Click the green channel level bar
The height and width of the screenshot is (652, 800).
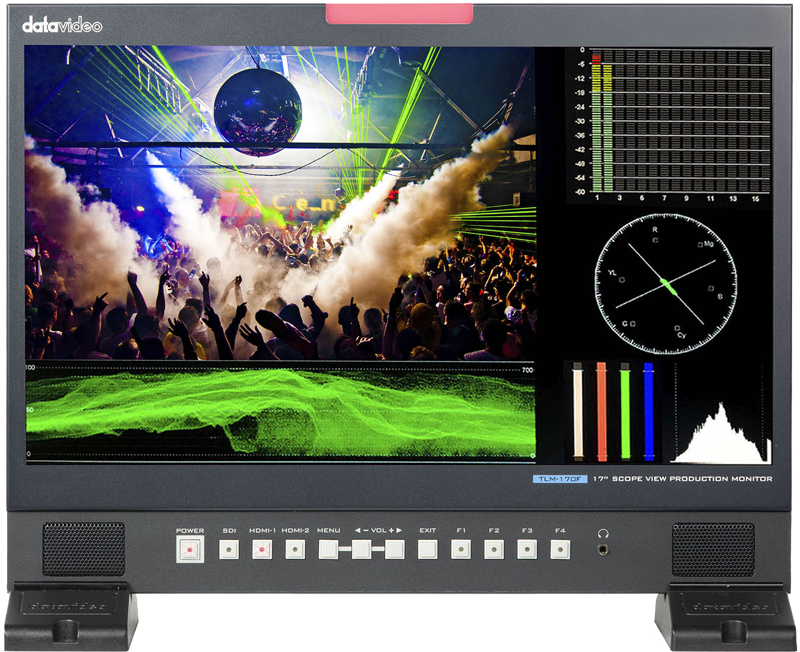[x=625, y=411]
